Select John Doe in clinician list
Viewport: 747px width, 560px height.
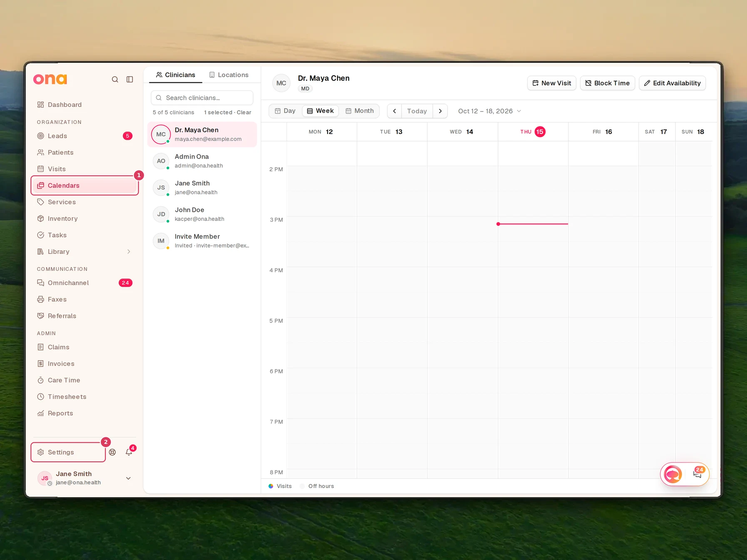point(202,214)
